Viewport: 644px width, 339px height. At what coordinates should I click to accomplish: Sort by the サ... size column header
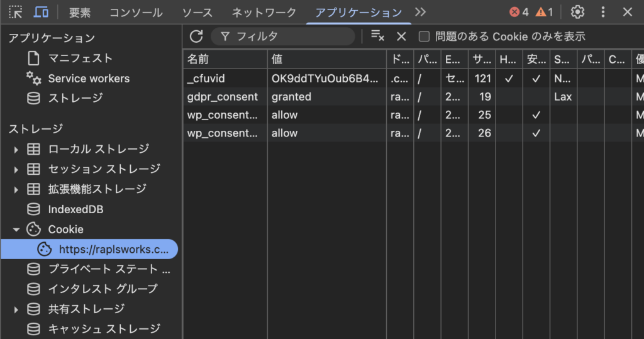482,59
